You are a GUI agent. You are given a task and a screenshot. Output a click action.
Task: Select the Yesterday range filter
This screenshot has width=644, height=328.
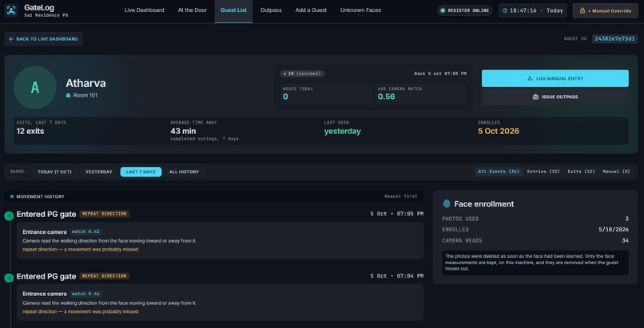point(98,172)
